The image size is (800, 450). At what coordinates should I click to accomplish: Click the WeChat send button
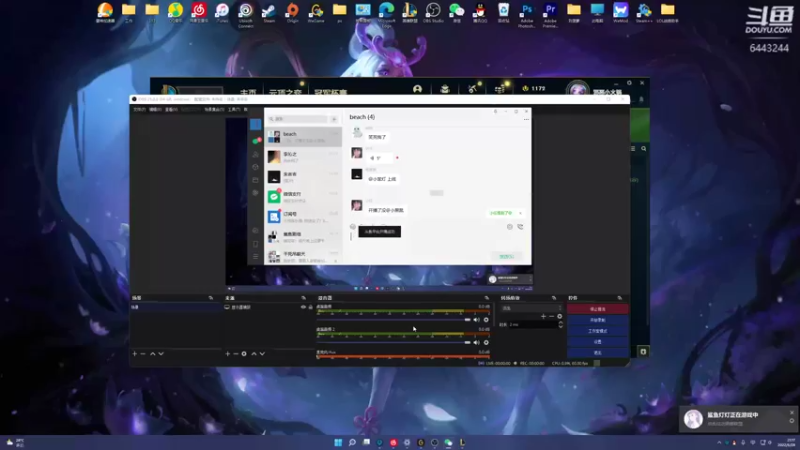point(507,257)
